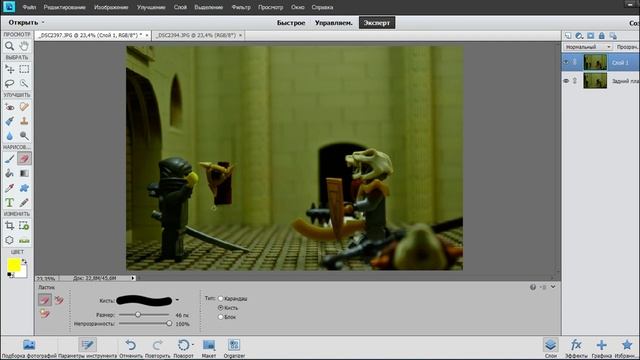The width and height of the screenshot is (640, 360).
Task: Add a layer mask icon
Action: [591, 36]
